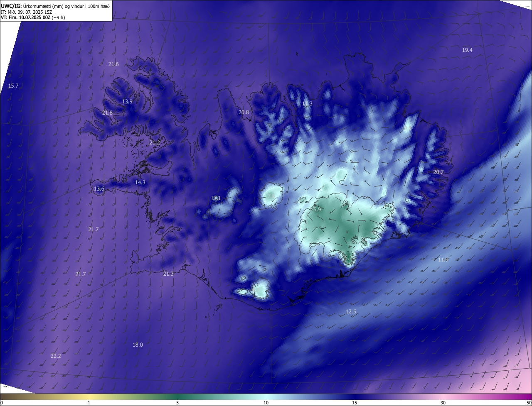This screenshot has height=406, width=532.
Task: Select the valid time line 'VT: Fim. 10.07.2025 00Z'
Action: click(x=25, y=17)
